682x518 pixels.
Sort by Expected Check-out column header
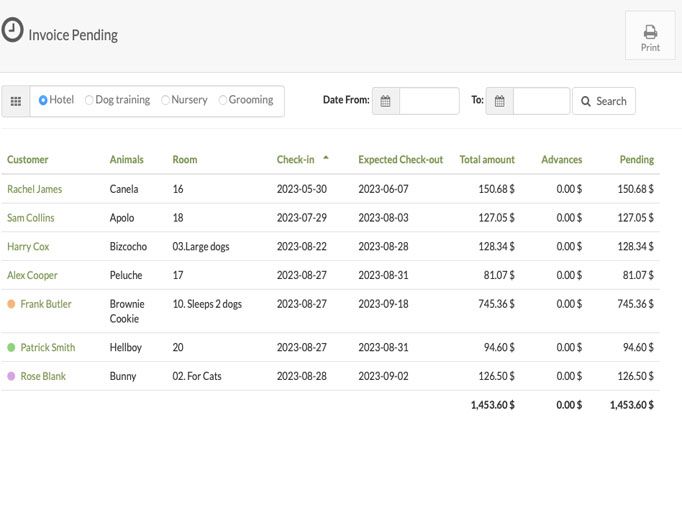click(x=401, y=160)
